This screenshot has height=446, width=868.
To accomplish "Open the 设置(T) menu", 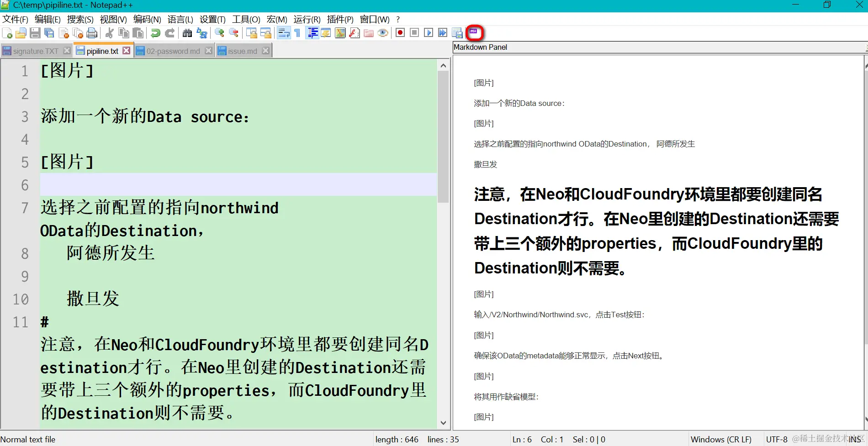I will [213, 19].
